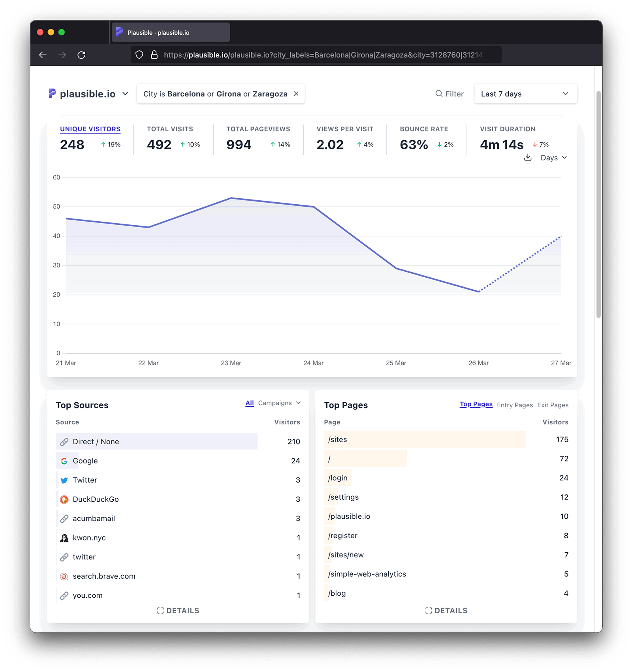Click the download export icon above chart
Screen dimensions: 632x672
pos(527,158)
